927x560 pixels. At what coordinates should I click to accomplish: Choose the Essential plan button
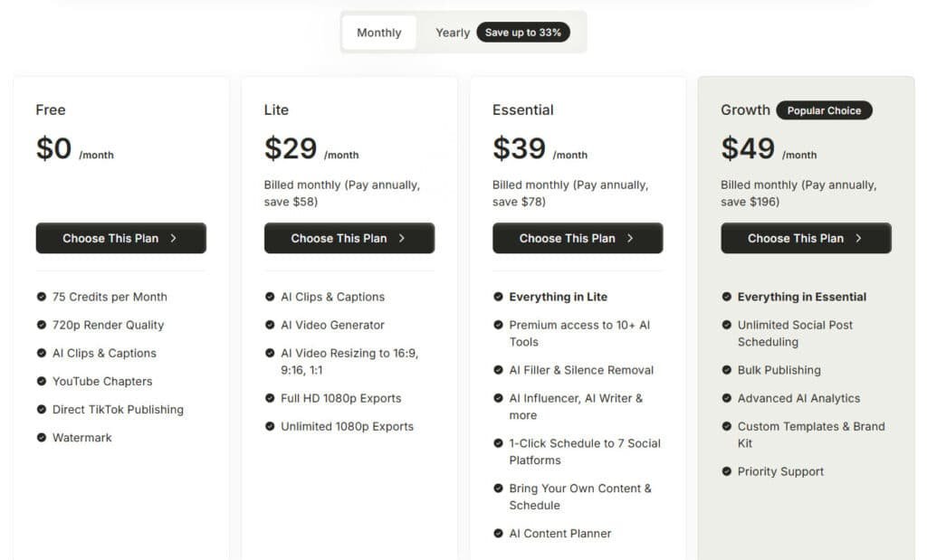(x=578, y=238)
